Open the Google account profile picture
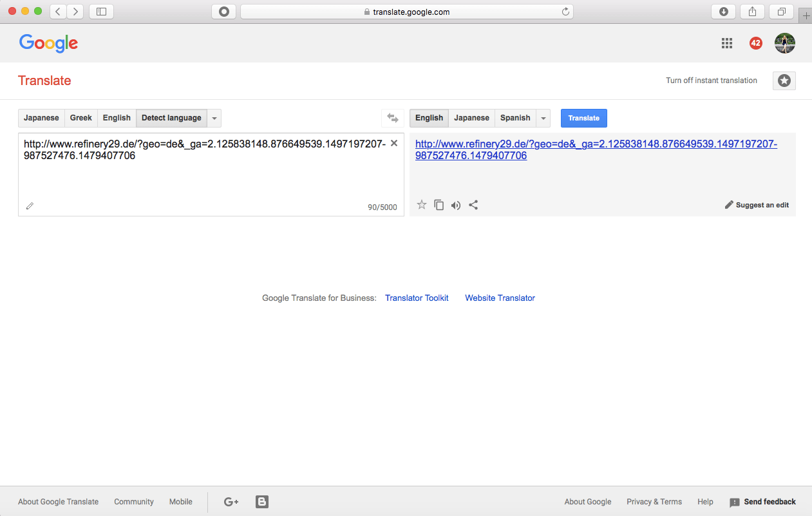 pyautogui.click(x=785, y=43)
